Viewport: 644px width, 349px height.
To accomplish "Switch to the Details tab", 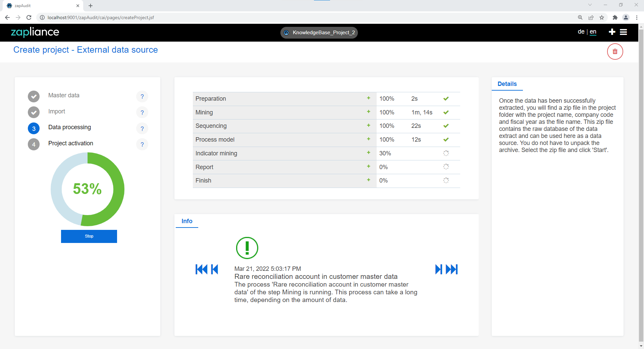I will pos(507,84).
